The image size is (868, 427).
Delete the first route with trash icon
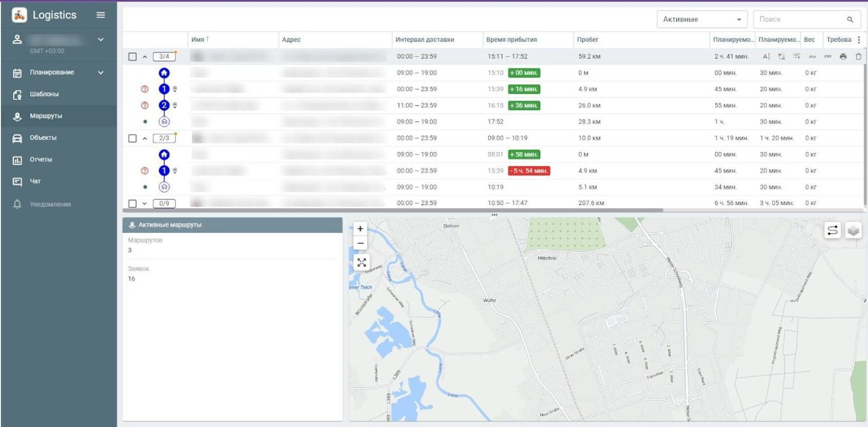pos(858,56)
